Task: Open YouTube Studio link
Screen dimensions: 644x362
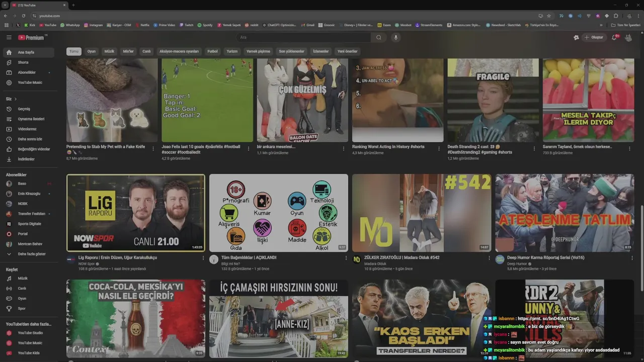Action: tap(29, 333)
